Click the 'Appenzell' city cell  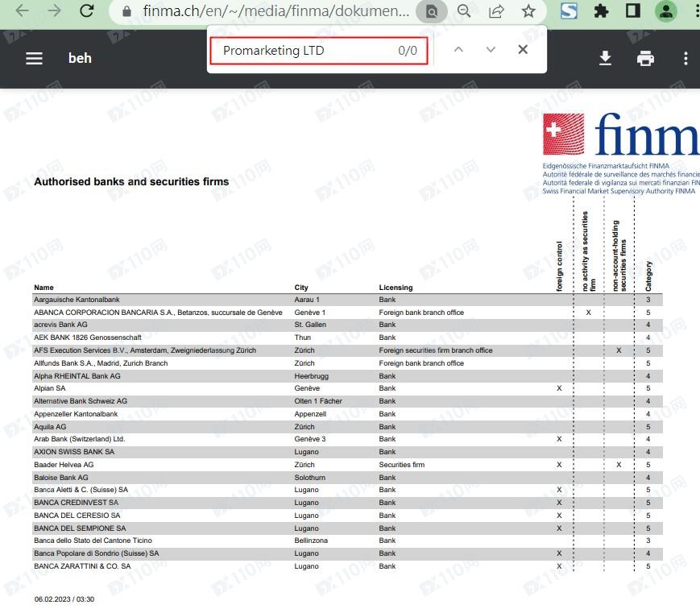pos(310,414)
